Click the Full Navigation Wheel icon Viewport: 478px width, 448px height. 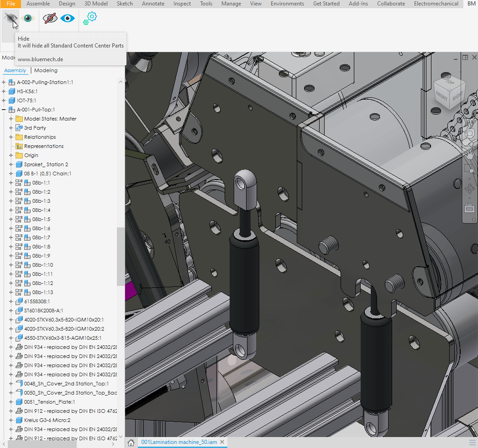(469, 134)
